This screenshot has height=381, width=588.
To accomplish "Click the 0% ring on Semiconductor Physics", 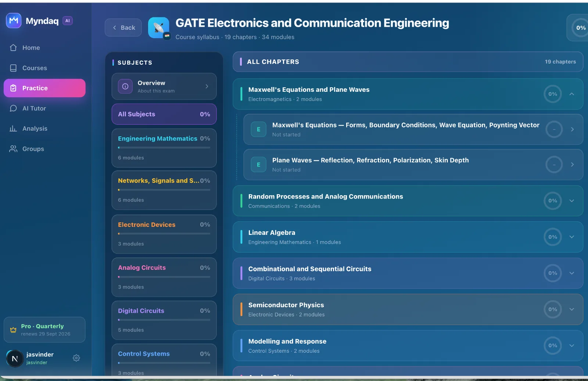I will click(553, 309).
